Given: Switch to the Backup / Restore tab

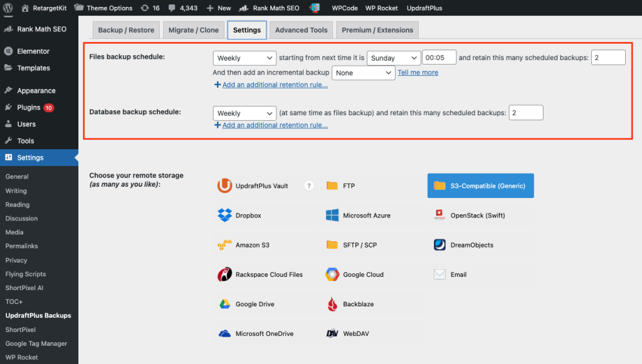Looking at the screenshot, I should click(126, 30).
